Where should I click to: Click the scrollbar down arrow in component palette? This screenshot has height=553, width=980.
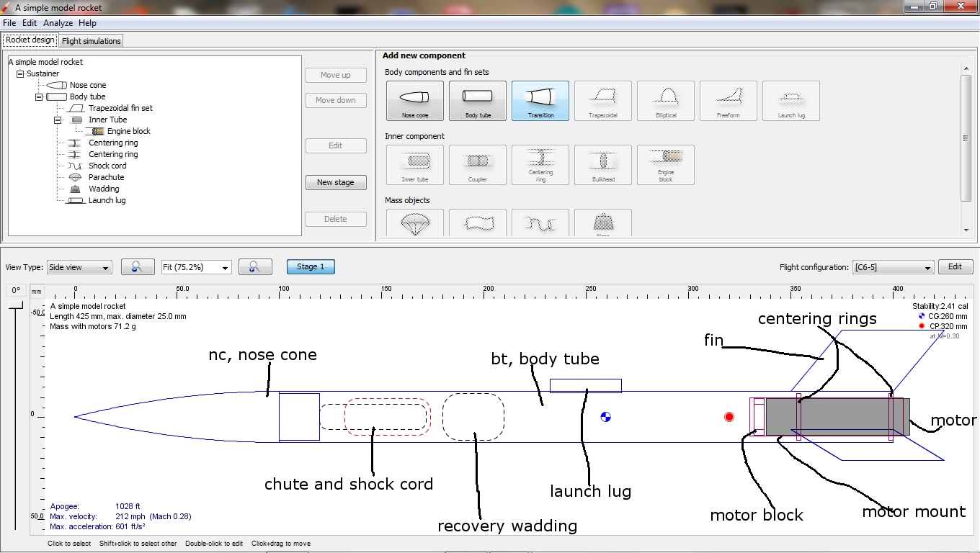point(966,230)
